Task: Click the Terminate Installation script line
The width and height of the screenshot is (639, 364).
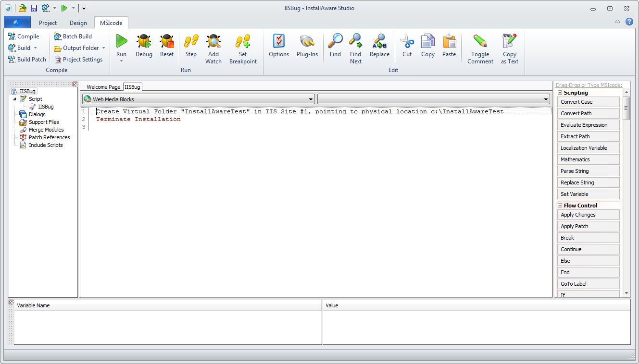Action: [138, 119]
